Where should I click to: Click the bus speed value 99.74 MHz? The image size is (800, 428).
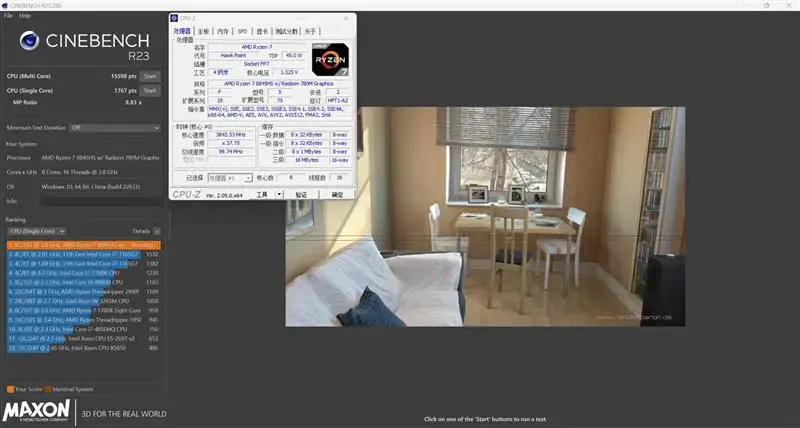click(x=231, y=152)
